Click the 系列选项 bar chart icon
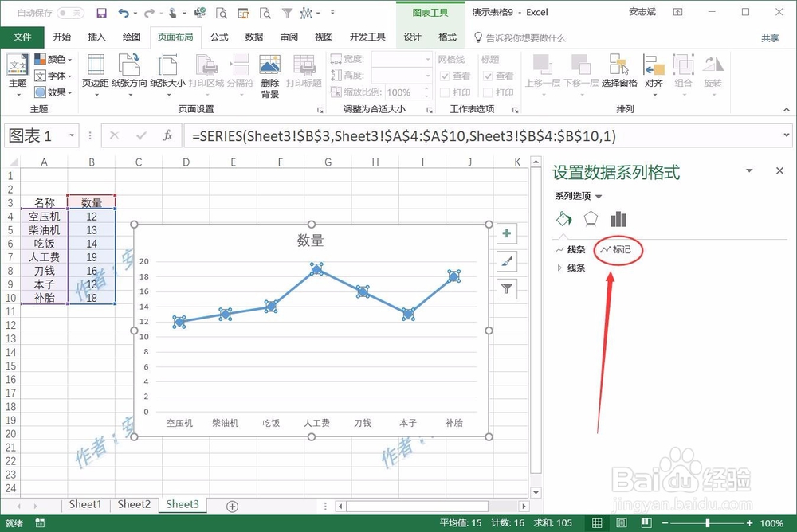 618,218
